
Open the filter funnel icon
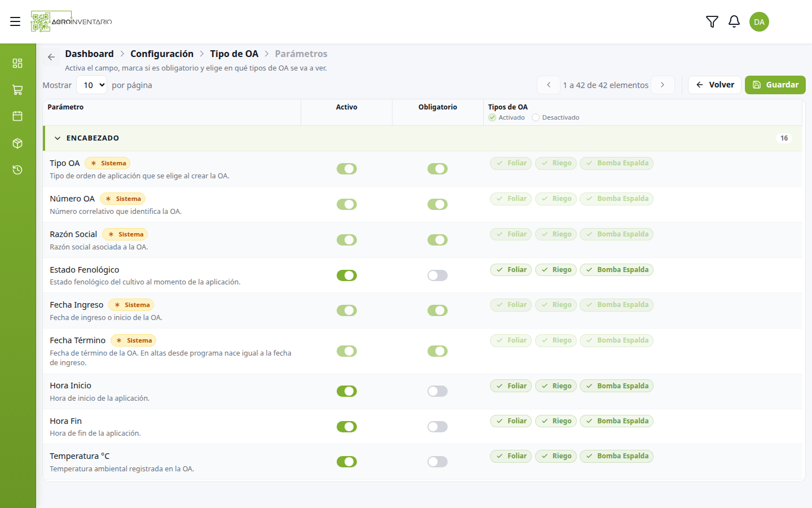[x=712, y=21]
